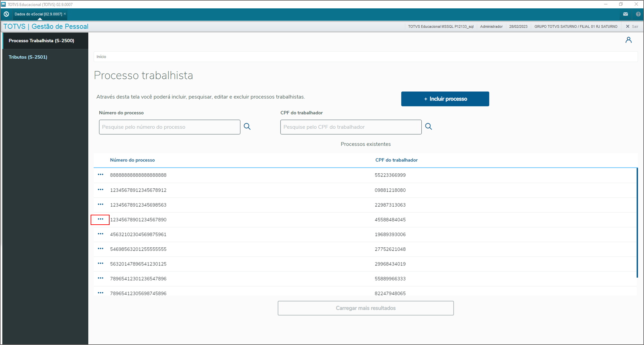Open actions menu for process 12345678912345678912

coord(101,190)
